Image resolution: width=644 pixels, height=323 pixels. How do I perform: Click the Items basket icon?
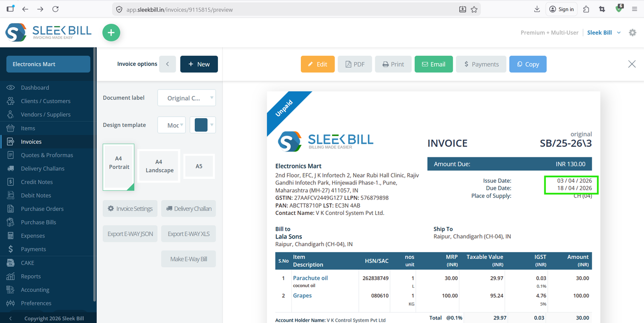click(11, 128)
